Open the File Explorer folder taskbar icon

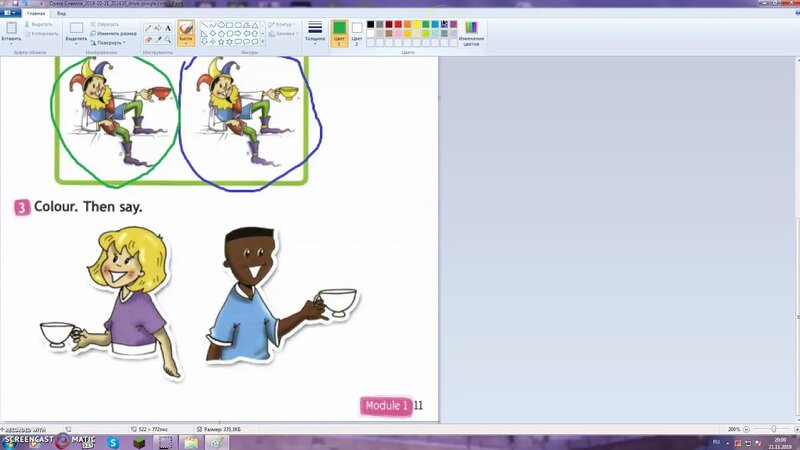[x=191, y=442]
